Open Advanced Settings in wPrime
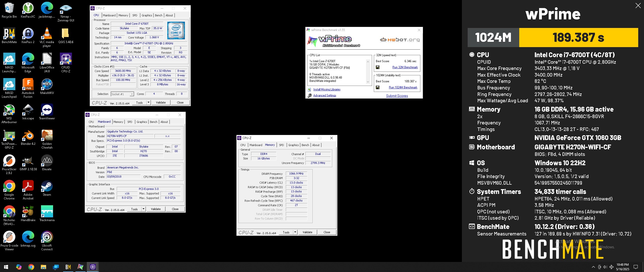This screenshot has height=272, width=644. (325, 95)
